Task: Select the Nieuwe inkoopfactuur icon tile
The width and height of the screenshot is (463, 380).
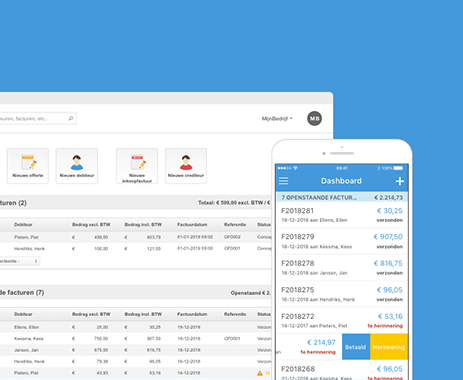Action: [137, 166]
